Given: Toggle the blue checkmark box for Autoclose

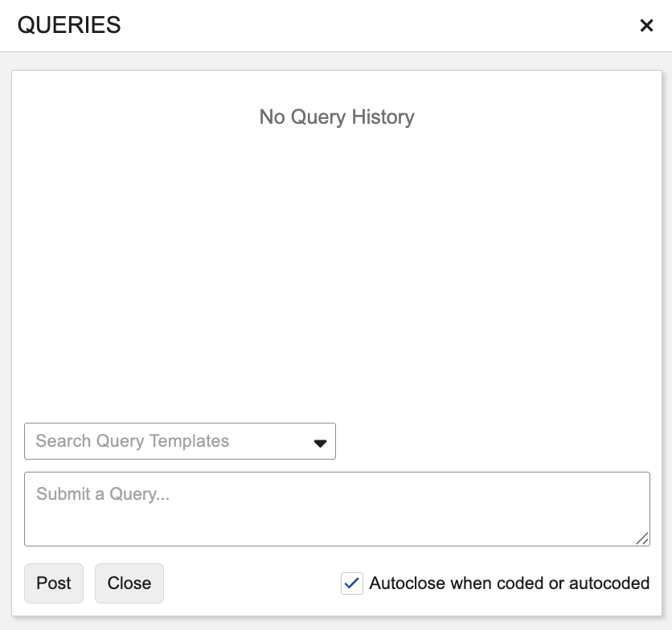Looking at the screenshot, I should pos(352,583).
